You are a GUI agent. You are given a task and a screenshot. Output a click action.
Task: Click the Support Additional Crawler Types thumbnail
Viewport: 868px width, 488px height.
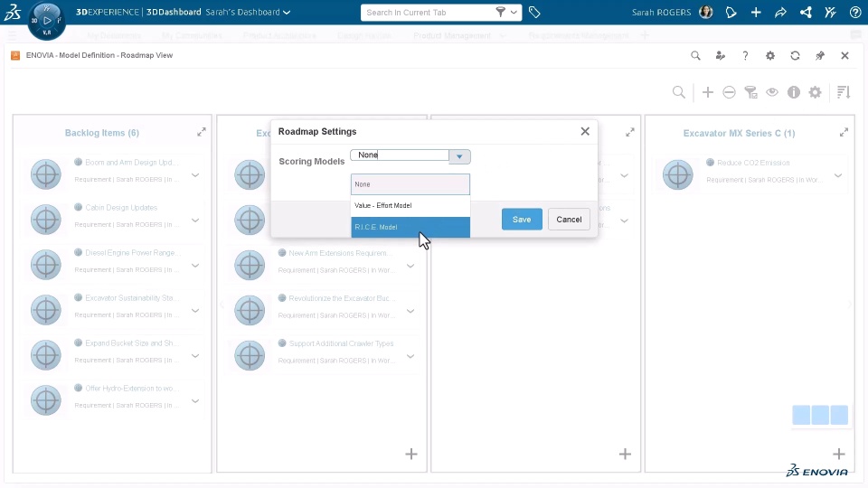click(x=250, y=355)
